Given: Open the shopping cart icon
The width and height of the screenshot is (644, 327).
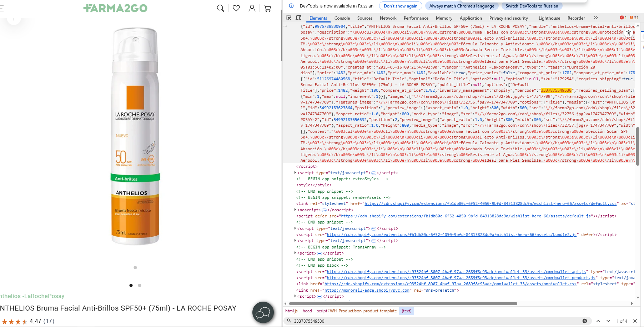Looking at the screenshot, I should pyautogui.click(x=268, y=8).
